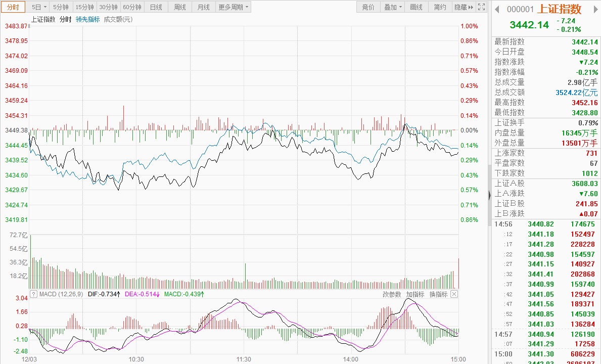Select the 外盘总量 value 13501万手

point(580,143)
